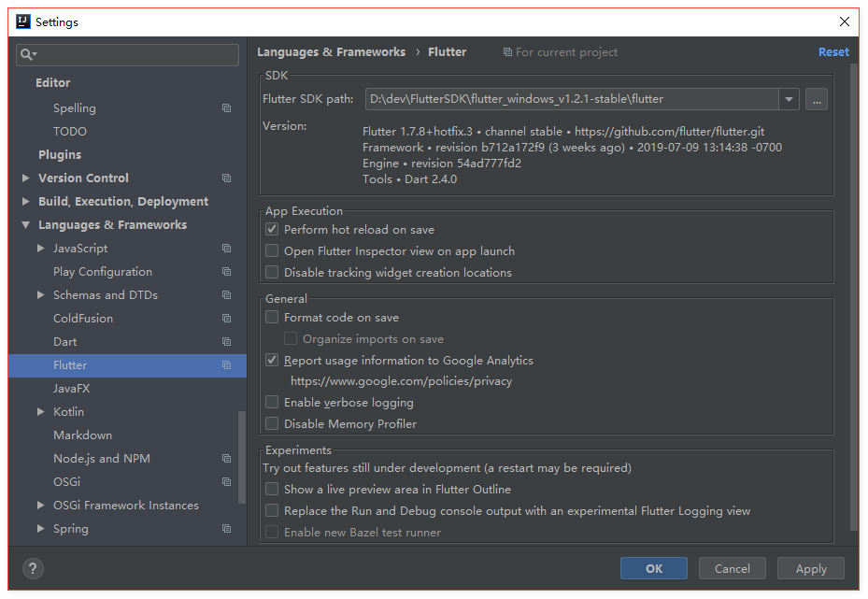Select the Dart settings page
868x599 pixels.
tap(64, 342)
